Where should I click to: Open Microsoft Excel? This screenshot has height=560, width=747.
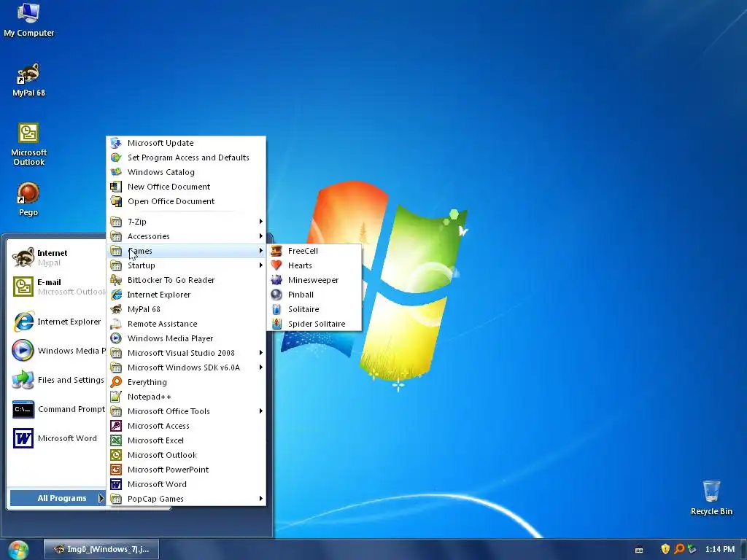point(186,440)
